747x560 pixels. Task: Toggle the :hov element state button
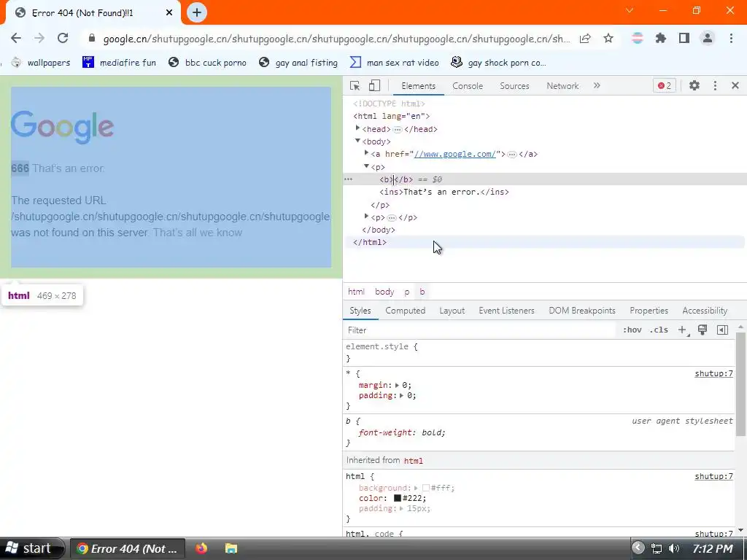coord(632,330)
